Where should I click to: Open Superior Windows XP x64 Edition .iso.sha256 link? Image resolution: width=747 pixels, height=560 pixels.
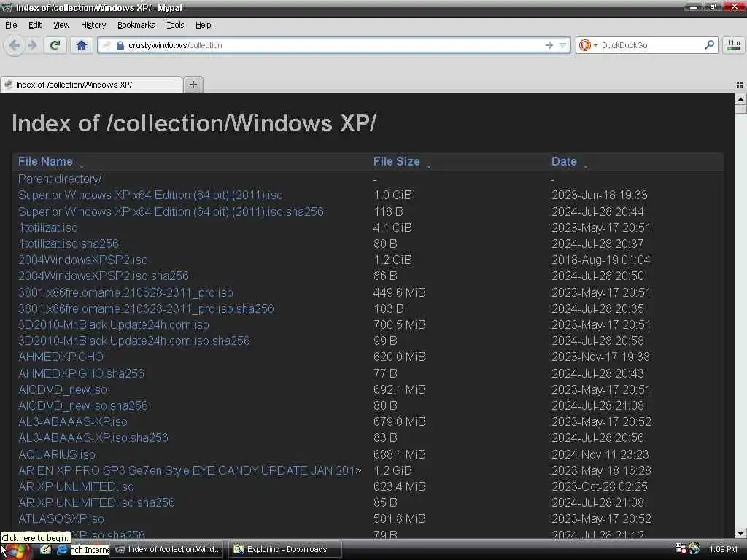click(x=171, y=211)
